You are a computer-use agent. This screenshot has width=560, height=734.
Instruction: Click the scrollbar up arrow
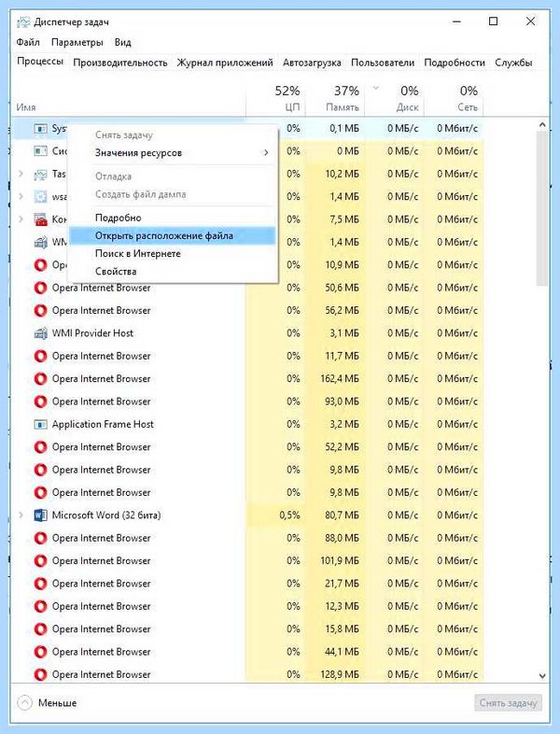tap(542, 124)
